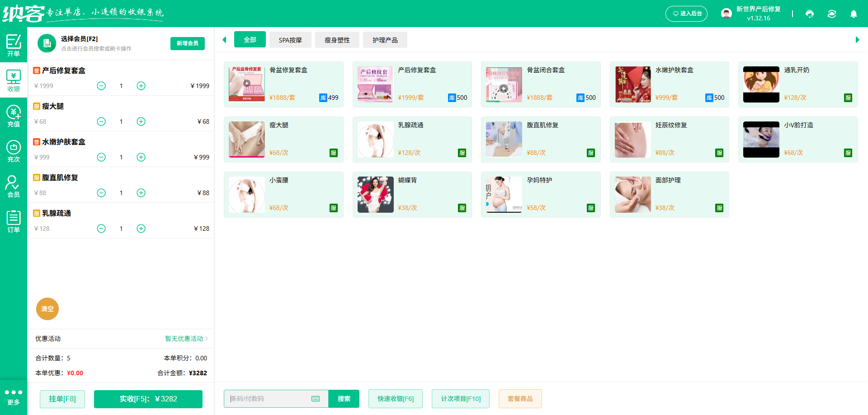The image size is (868, 415).
Task: Click the cloud sync icon in header
Action: (x=832, y=14)
